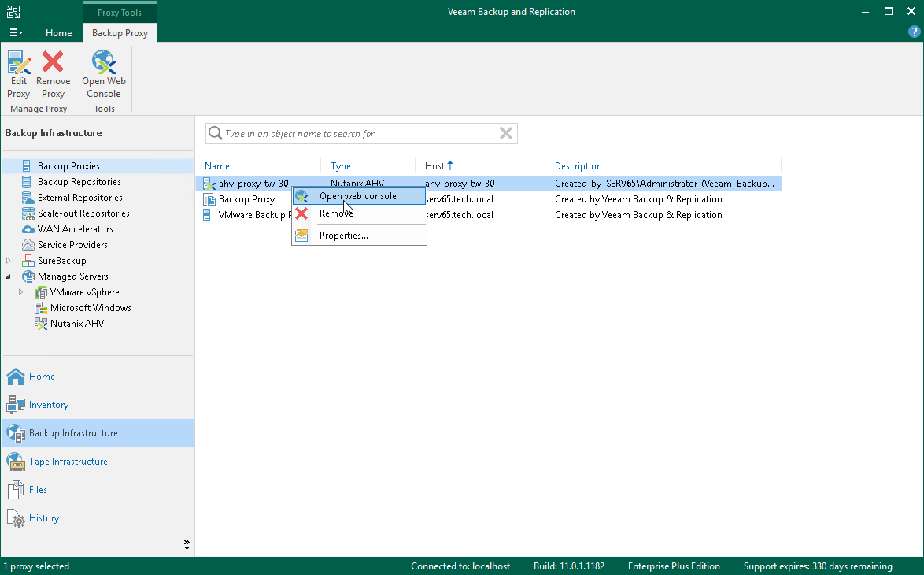Select the External Repositories tree item

(80, 198)
